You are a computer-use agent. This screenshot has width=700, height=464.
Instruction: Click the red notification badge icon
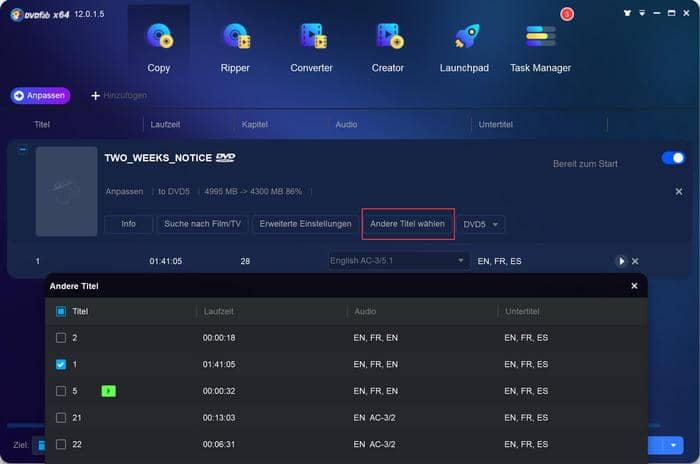(567, 14)
